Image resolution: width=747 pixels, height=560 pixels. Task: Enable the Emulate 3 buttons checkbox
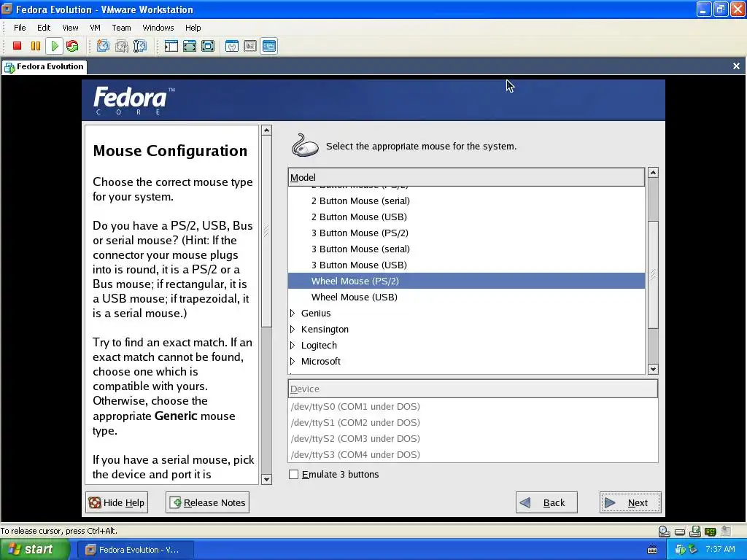click(x=293, y=474)
